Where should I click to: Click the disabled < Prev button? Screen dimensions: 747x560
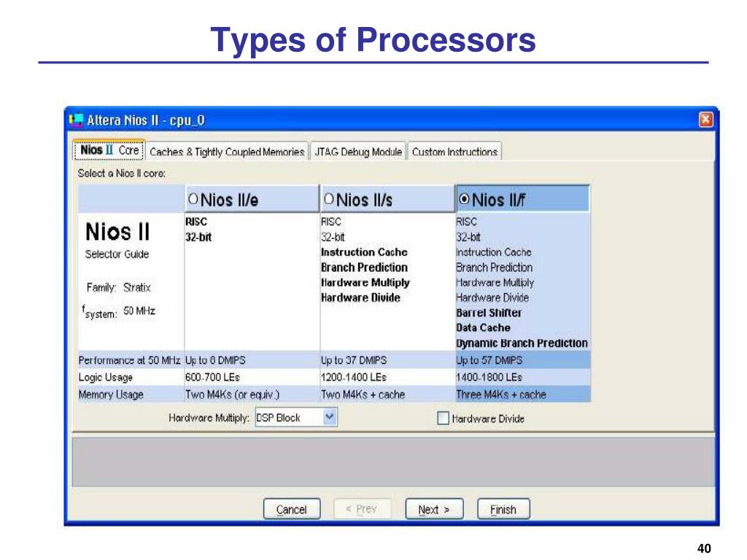[362, 509]
